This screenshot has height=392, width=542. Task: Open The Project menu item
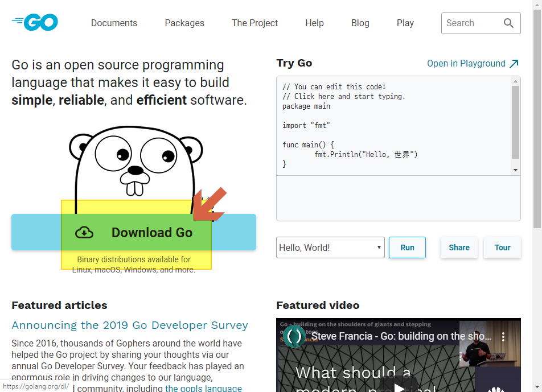pyautogui.click(x=254, y=23)
